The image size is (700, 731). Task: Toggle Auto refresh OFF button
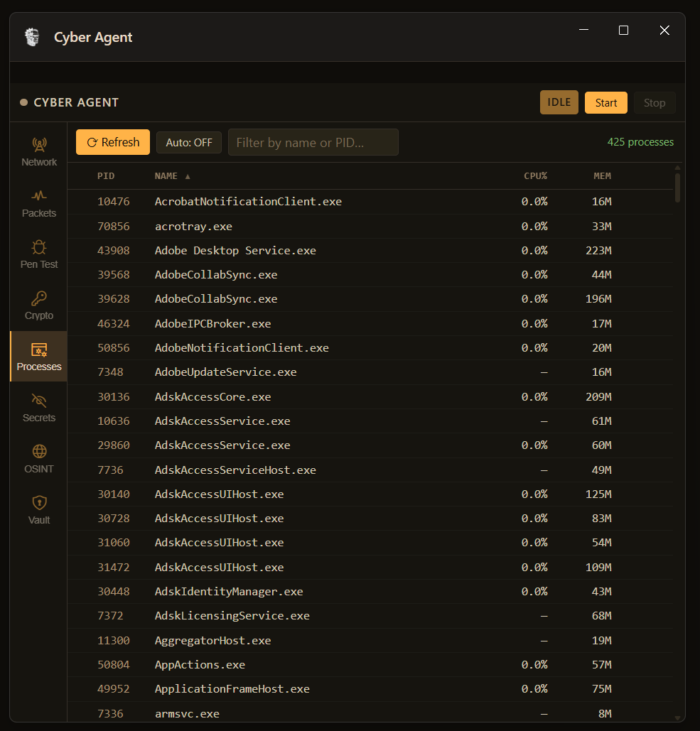point(189,142)
